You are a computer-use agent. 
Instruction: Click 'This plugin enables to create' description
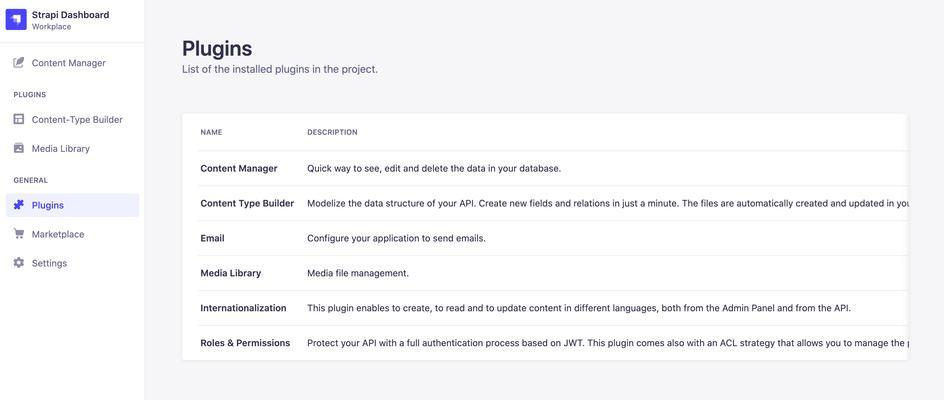pyautogui.click(x=579, y=308)
